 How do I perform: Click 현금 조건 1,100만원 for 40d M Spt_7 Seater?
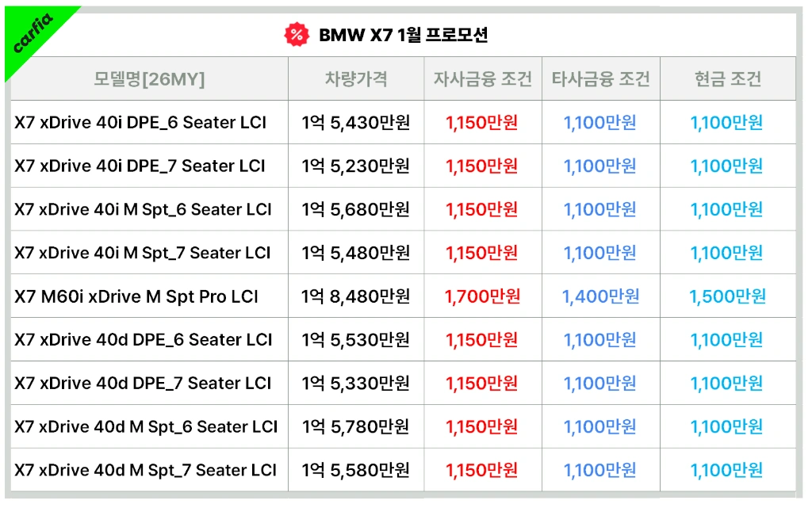pyautogui.click(x=726, y=470)
